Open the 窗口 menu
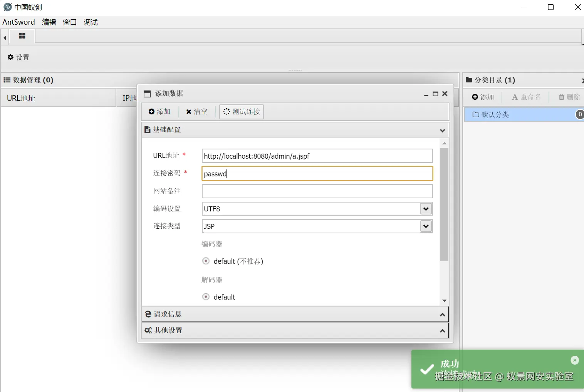 tap(70, 22)
